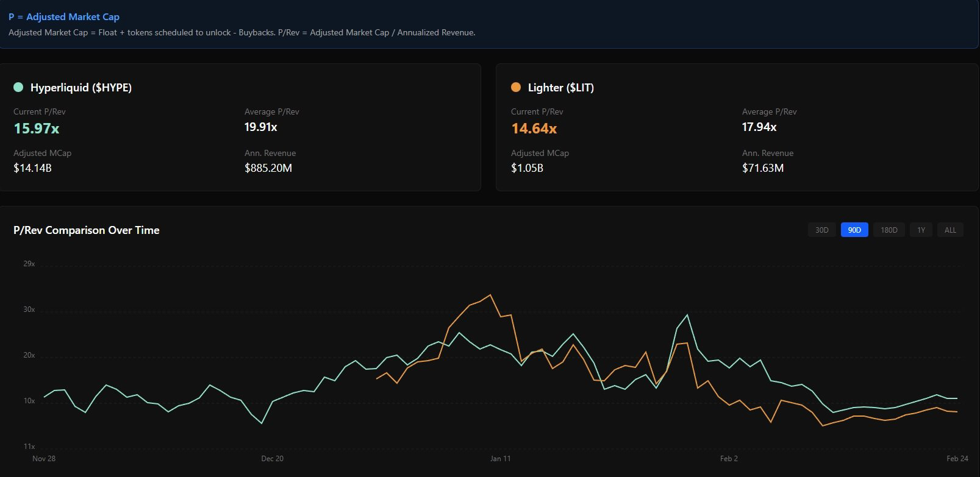Click the Lighter ($LIT) card title
The height and width of the screenshot is (477, 980).
click(560, 87)
